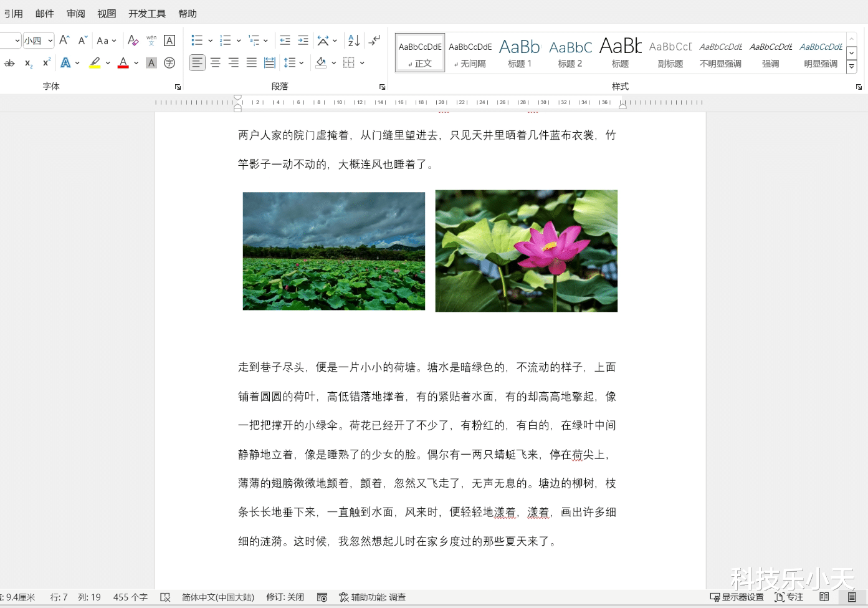Switch to the 视图 tab

pyautogui.click(x=107, y=14)
